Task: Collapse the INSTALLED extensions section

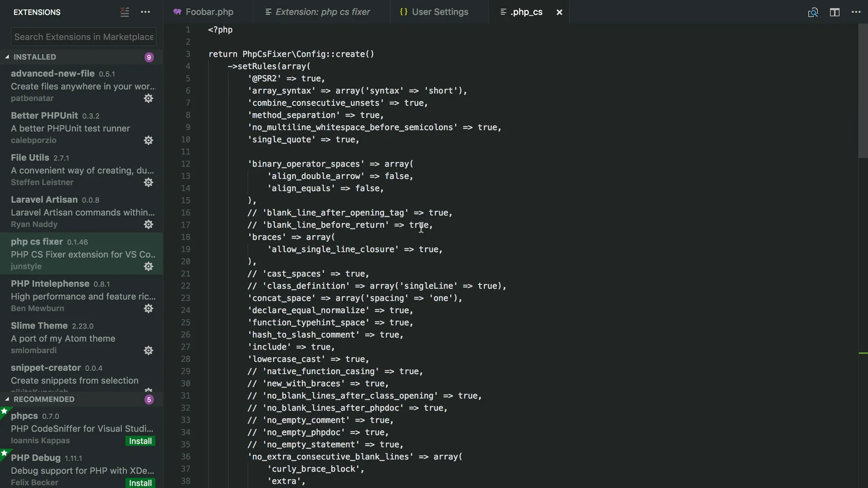Action: pos(7,57)
